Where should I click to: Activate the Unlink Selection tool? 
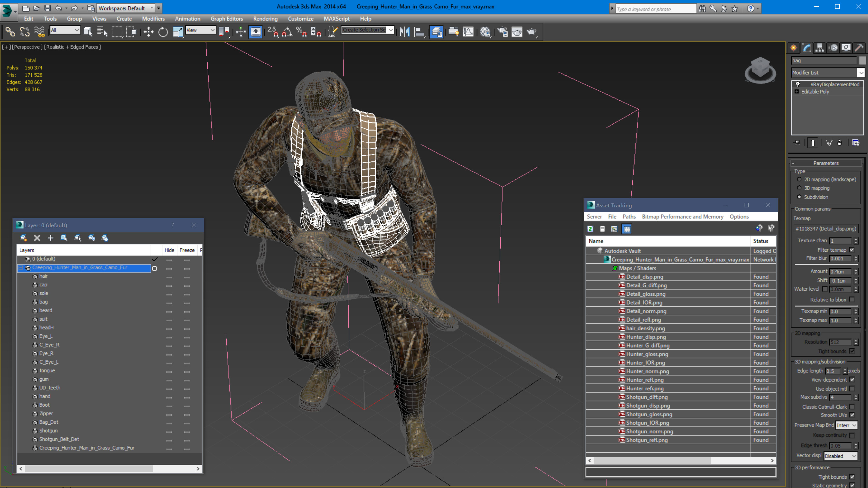25,32
